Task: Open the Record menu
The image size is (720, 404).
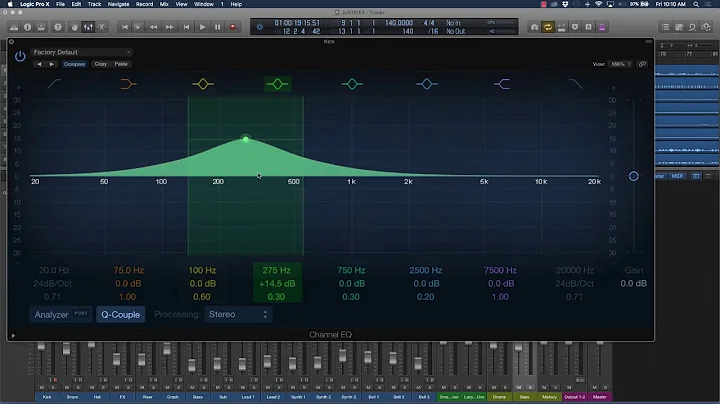Action: pyautogui.click(x=144, y=4)
